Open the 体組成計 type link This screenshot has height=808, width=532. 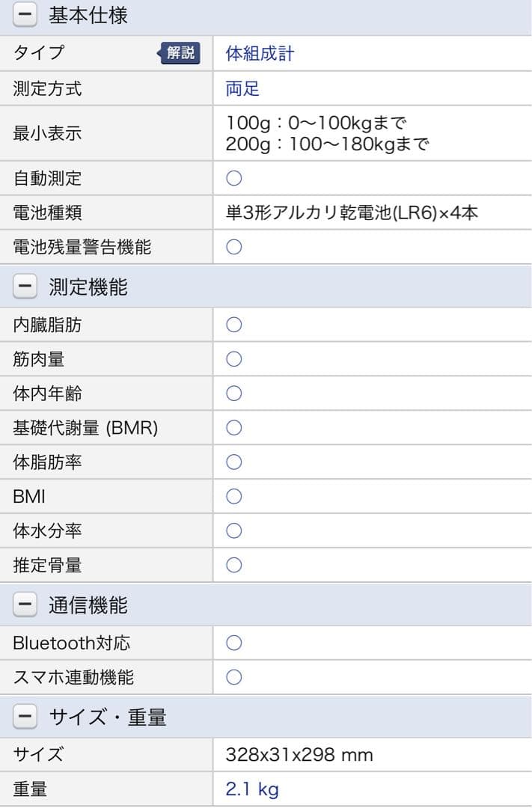pos(260,54)
